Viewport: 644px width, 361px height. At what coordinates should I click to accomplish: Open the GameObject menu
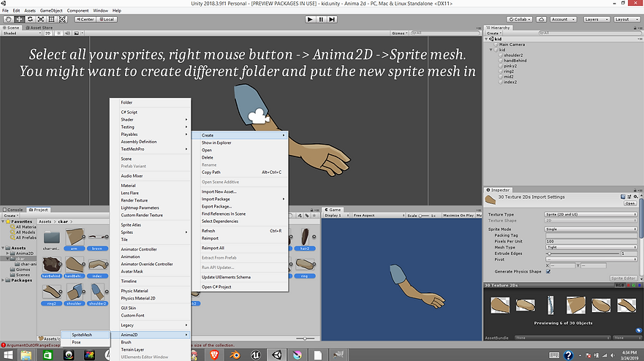[51, 11]
